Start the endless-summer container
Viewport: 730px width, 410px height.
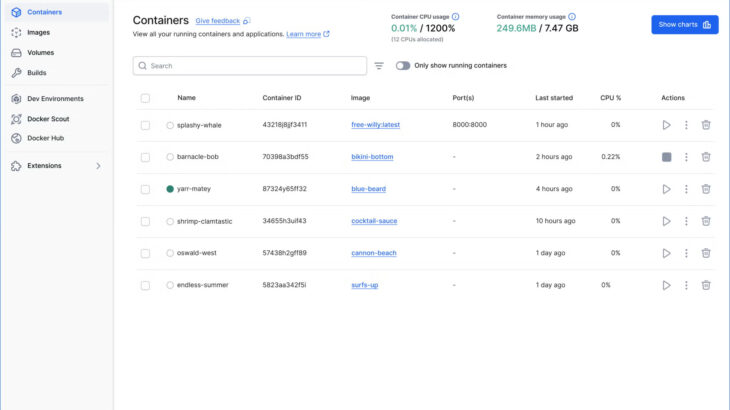(666, 285)
